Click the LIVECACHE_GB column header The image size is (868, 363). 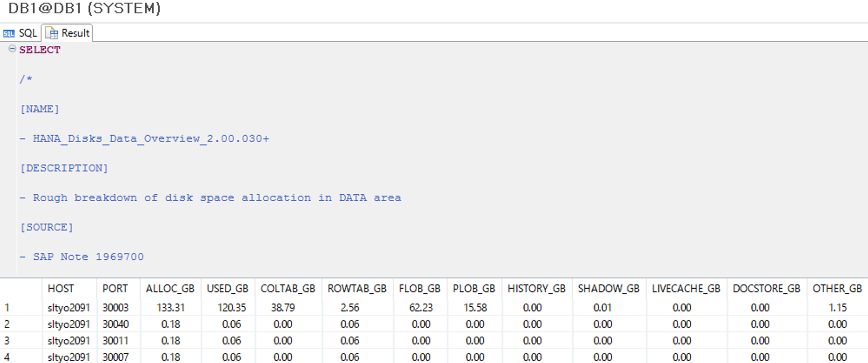686,289
